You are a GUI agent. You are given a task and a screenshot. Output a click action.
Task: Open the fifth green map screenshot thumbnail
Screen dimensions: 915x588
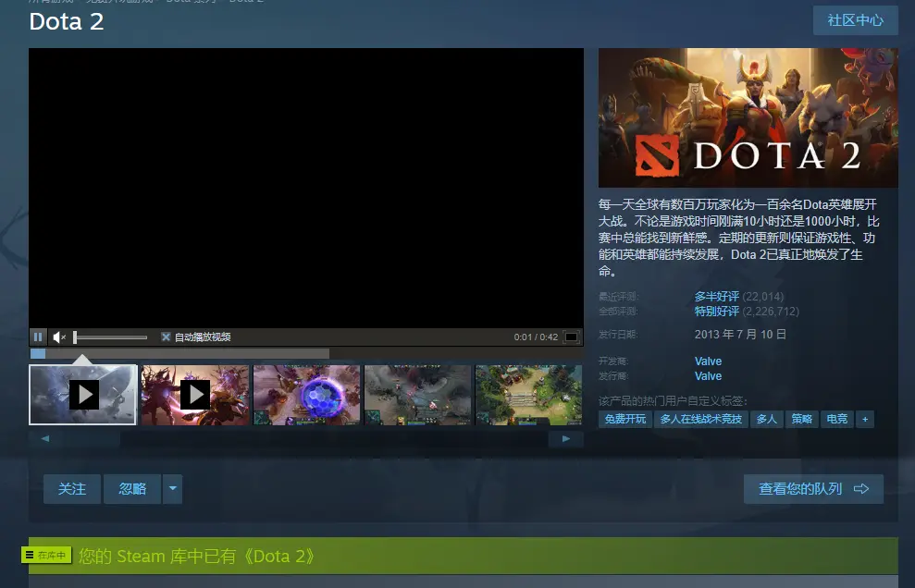coord(528,395)
